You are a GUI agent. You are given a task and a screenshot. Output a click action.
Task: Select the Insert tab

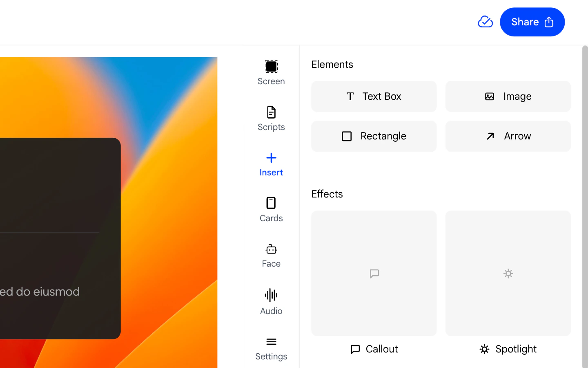[x=271, y=164]
